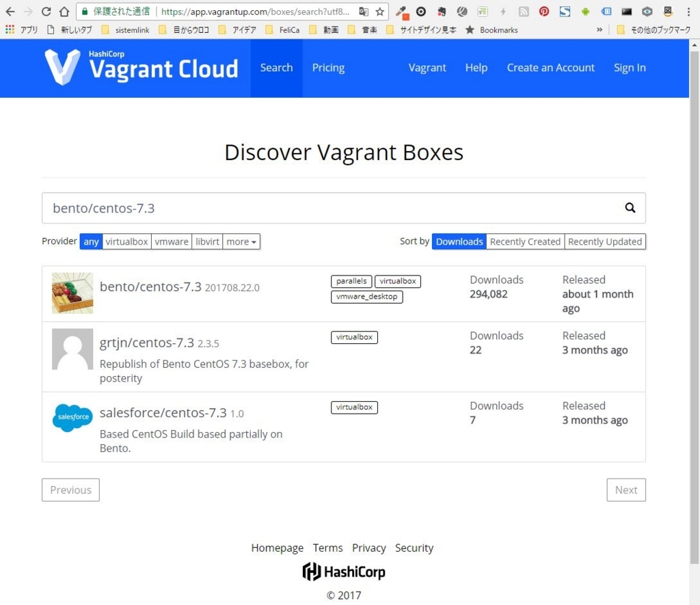Bookmark this page with star icon
Viewport: 700px width, 605px height.
click(x=380, y=12)
